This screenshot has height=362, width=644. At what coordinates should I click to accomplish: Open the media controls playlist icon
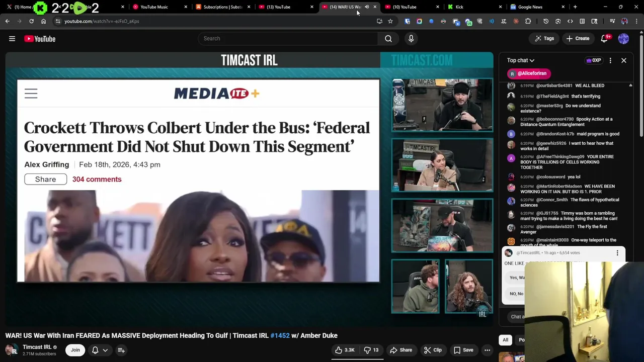pos(612,21)
